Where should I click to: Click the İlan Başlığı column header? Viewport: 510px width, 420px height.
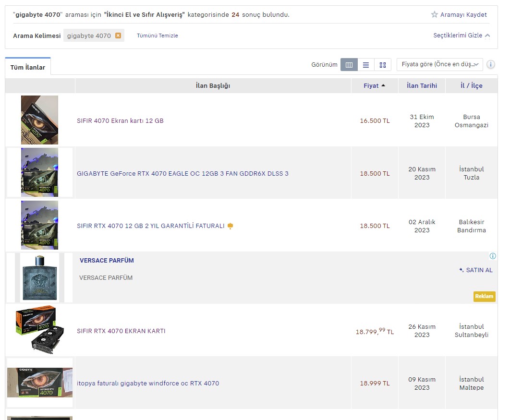point(213,85)
